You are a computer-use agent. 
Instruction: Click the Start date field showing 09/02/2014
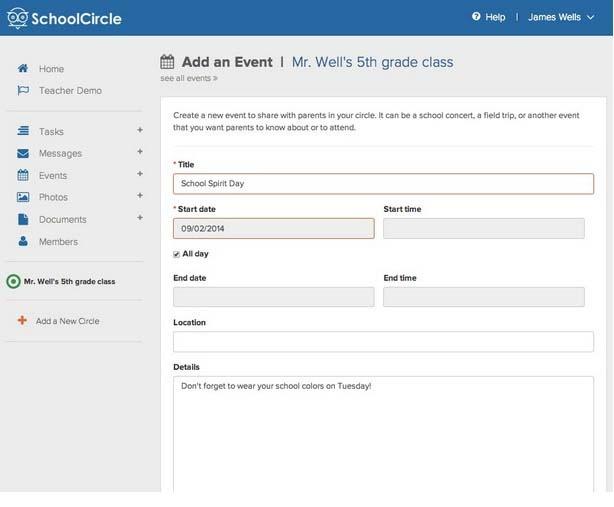(x=274, y=228)
